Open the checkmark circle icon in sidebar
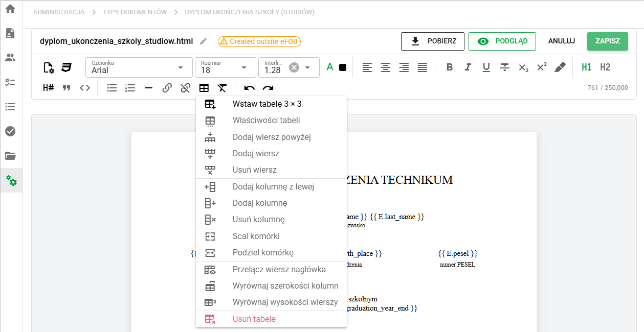The height and width of the screenshot is (332, 644). pos(10,131)
